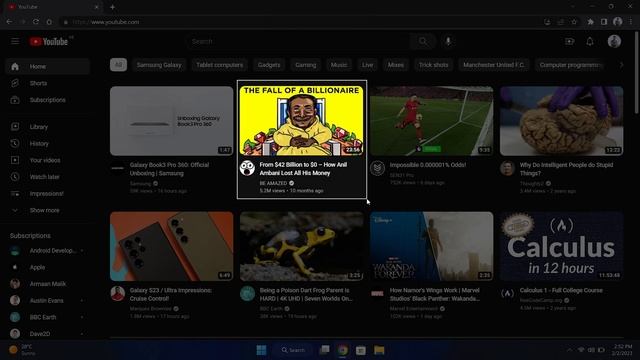Viewport: 640px width, 360px height.
Task: Open the Wakanda Forever thumbnail
Action: [431, 246]
